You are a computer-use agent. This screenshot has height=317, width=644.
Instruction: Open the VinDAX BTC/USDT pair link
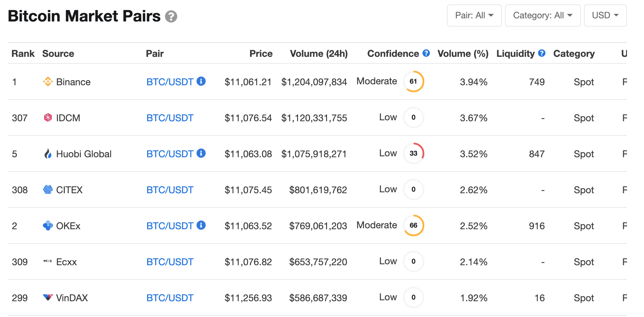(170, 298)
